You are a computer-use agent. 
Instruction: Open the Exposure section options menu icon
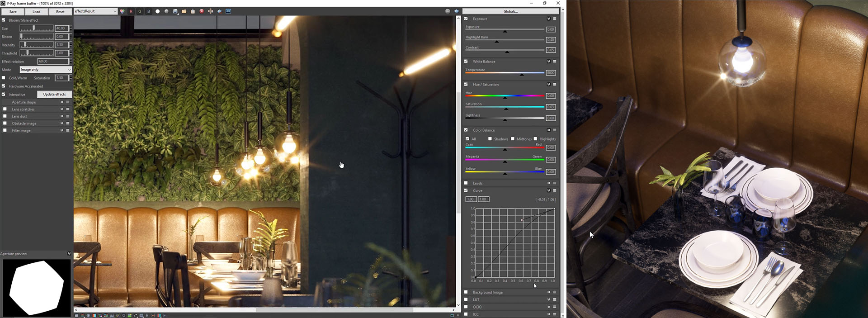pyautogui.click(x=555, y=19)
